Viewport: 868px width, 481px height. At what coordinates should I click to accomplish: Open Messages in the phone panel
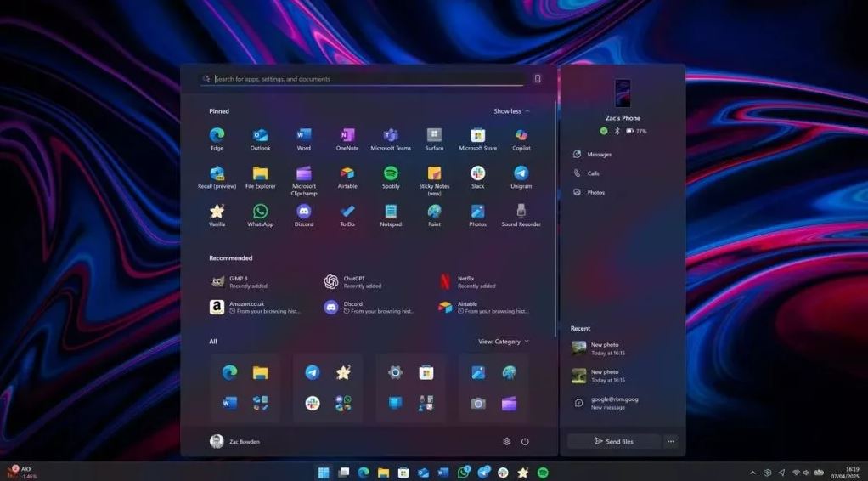pos(599,155)
